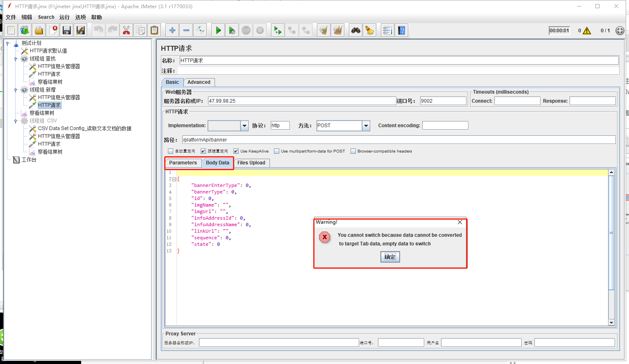Click the Undo arrow icon
The width and height of the screenshot is (629, 364).
98,30
